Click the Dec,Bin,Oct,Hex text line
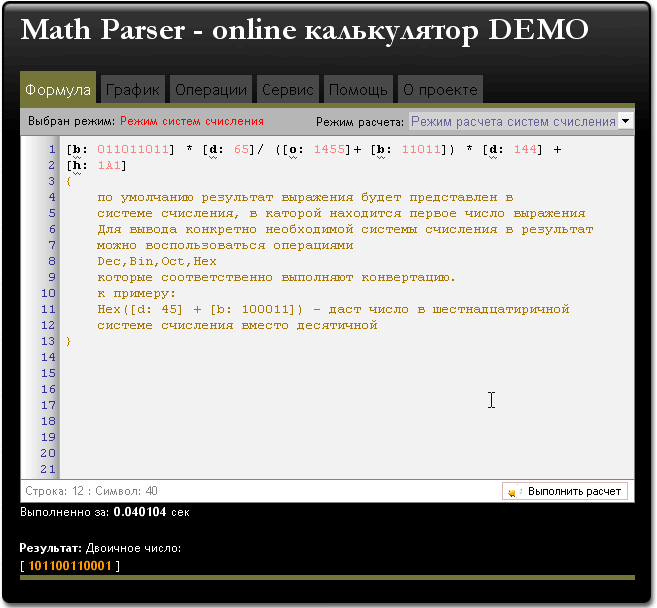 (157, 261)
